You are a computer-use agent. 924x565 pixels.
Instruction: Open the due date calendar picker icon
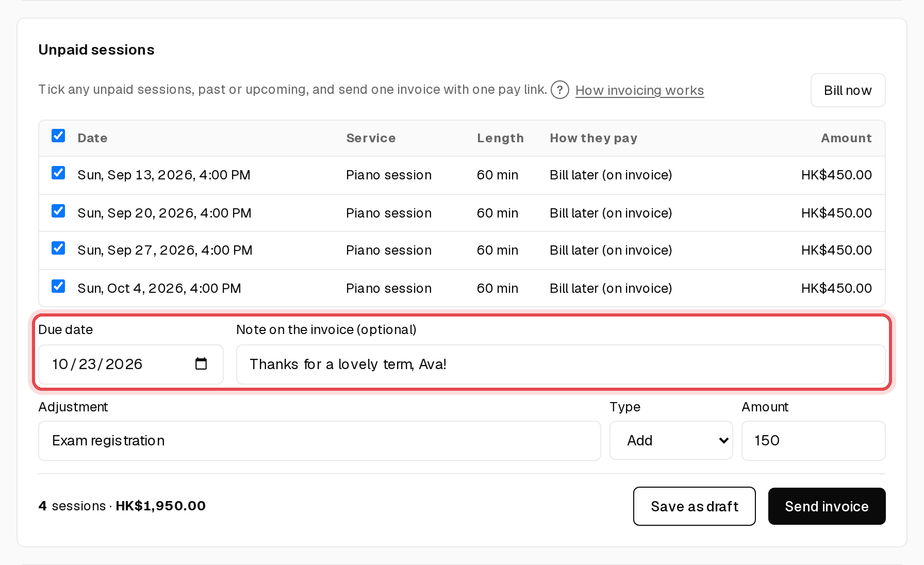click(x=201, y=364)
